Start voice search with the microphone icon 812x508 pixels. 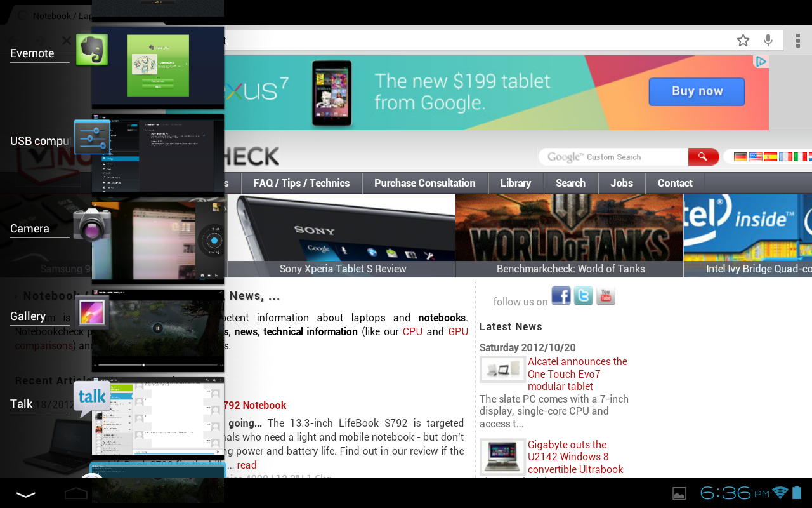coord(768,41)
